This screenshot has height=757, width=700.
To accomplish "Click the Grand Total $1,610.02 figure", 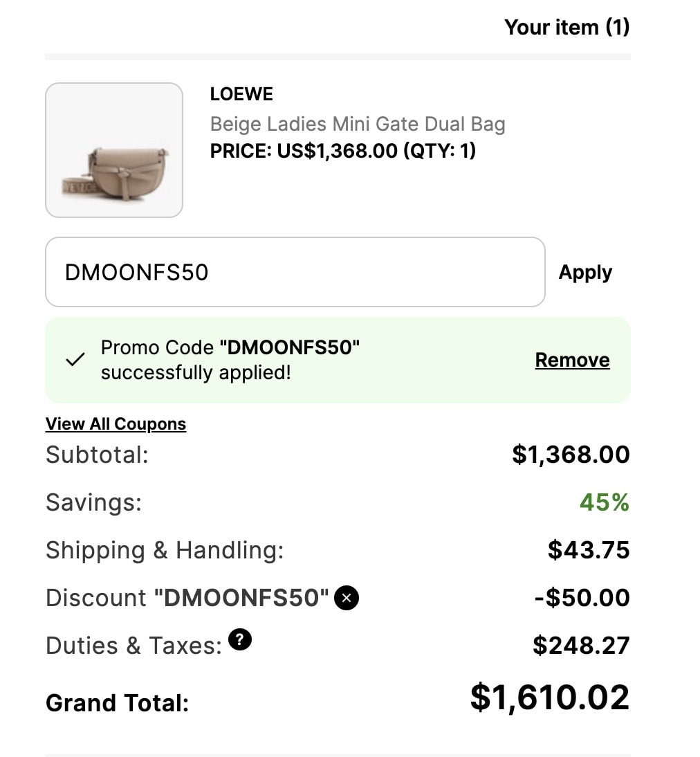I will pyautogui.click(x=550, y=697).
